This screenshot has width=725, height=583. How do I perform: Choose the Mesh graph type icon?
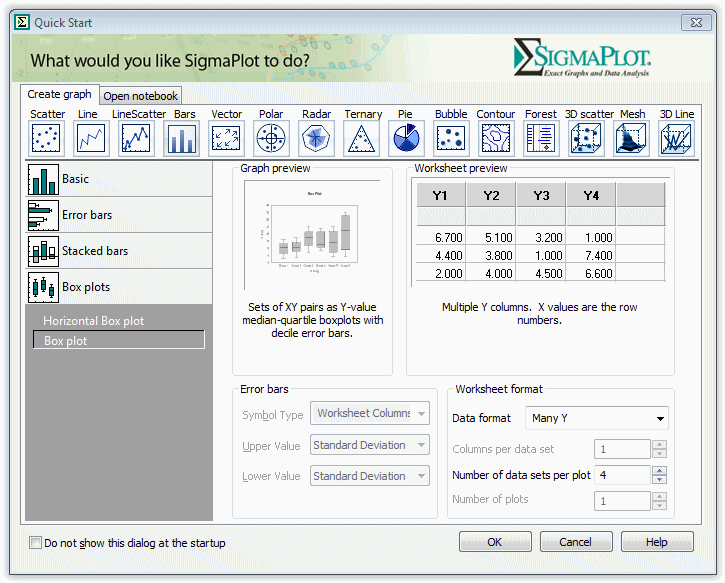coord(631,138)
